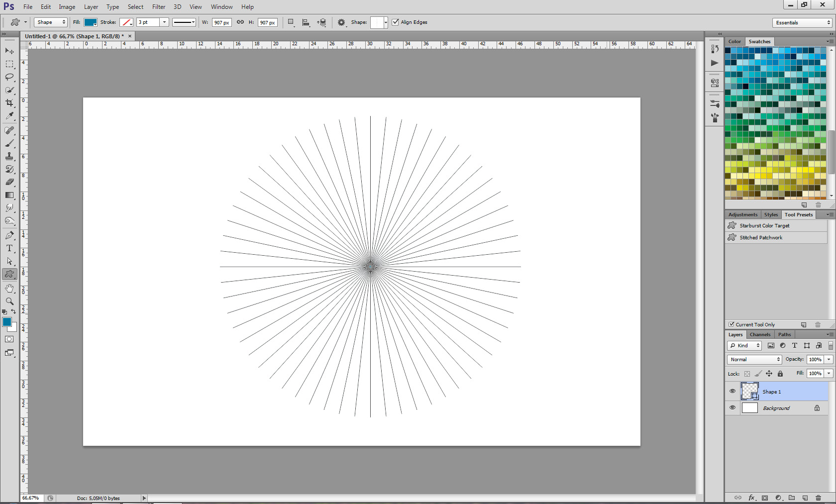Open the stroke width dropdown arrow

coord(164,22)
